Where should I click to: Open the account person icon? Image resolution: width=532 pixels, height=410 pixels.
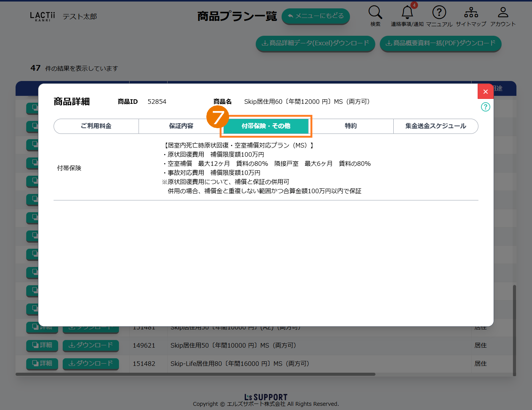click(x=503, y=13)
